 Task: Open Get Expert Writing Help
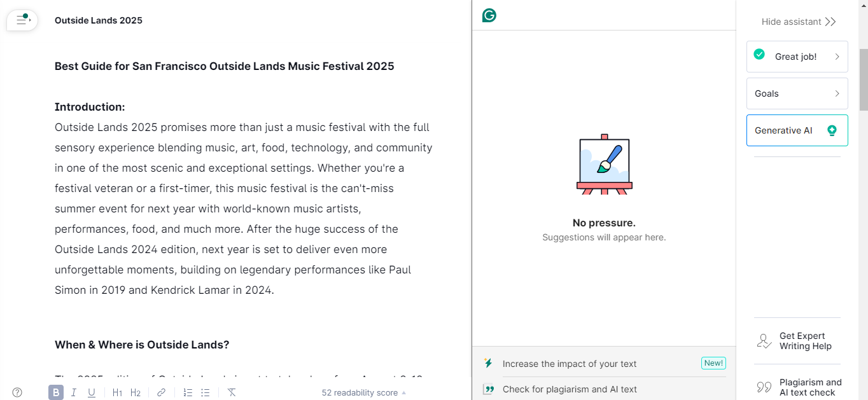tap(797, 341)
